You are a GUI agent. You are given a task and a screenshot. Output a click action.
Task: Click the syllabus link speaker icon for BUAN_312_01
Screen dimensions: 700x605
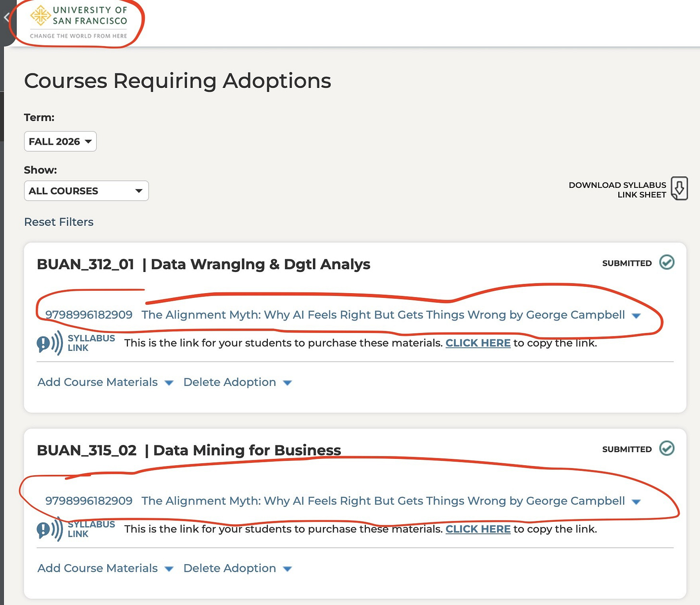point(50,343)
